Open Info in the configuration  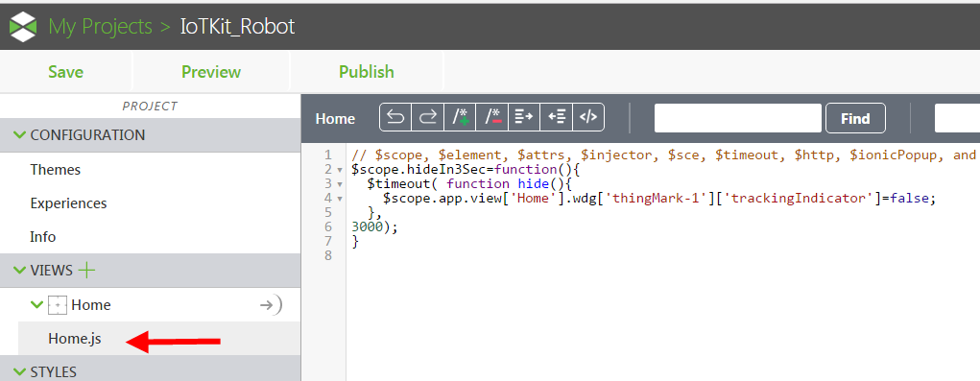tap(42, 237)
